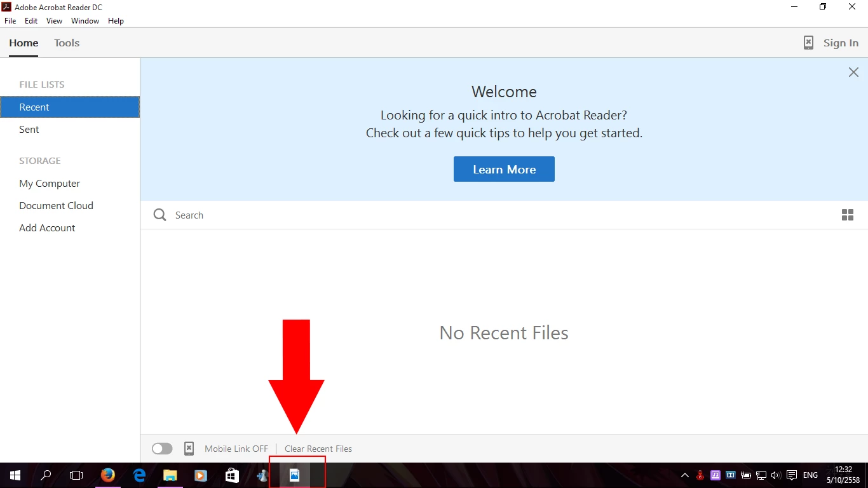Viewport: 868px width, 488px height.
Task: Open the media player taskbar icon
Action: click(x=201, y=475)
